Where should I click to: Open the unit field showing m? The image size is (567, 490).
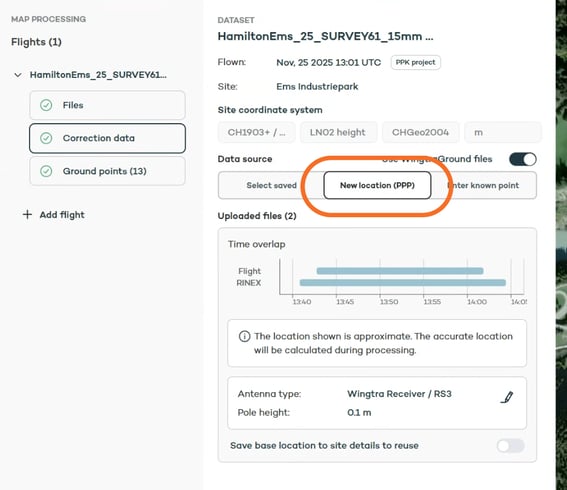click(503, 132)
